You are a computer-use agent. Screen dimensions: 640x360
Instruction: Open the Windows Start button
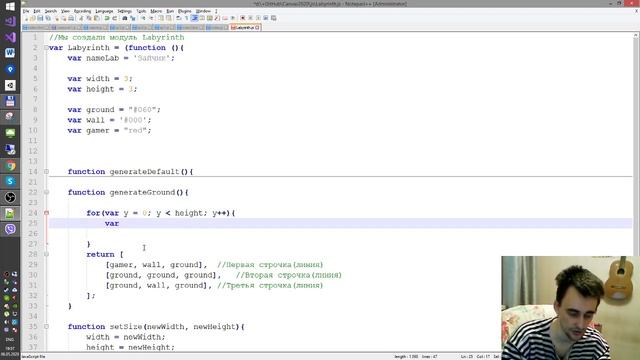(10, 6)
